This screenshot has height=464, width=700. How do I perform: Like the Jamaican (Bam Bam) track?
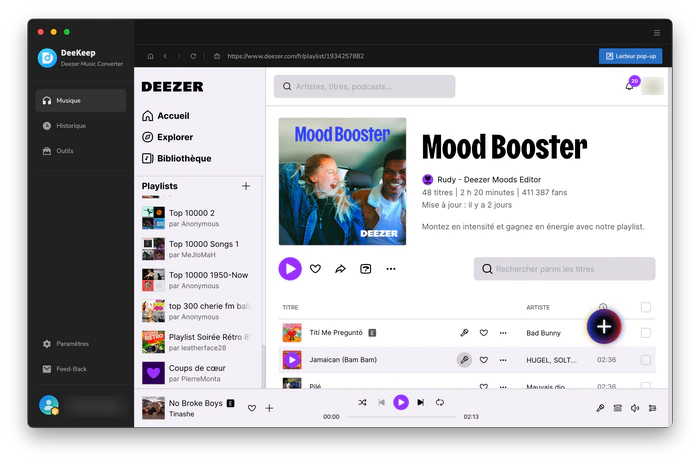tap(483, 360)
